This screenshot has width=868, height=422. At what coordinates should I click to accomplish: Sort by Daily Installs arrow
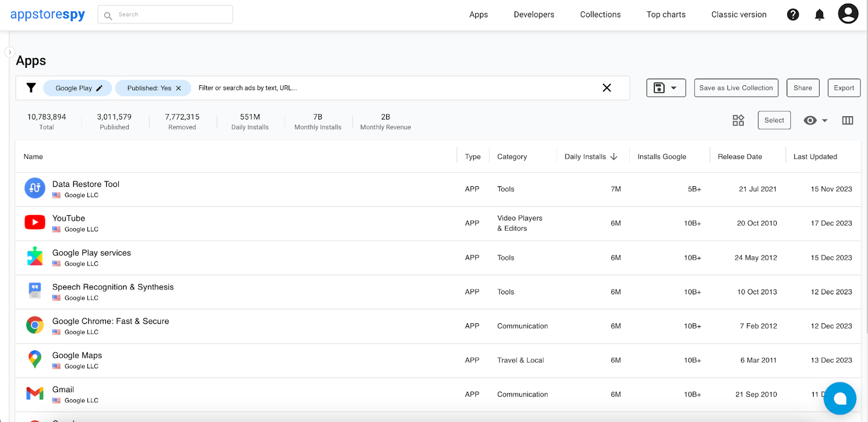[x=614, y=156]
